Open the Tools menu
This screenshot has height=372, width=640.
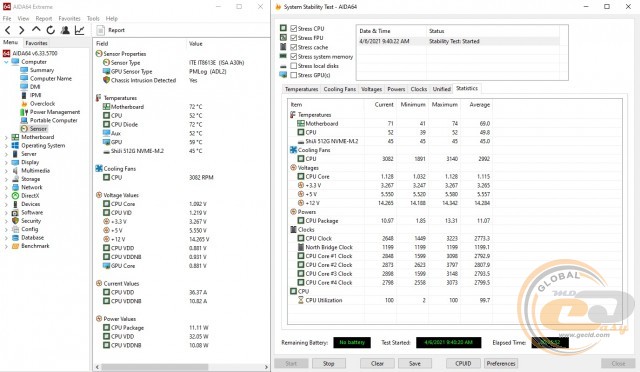coord(93,18)
